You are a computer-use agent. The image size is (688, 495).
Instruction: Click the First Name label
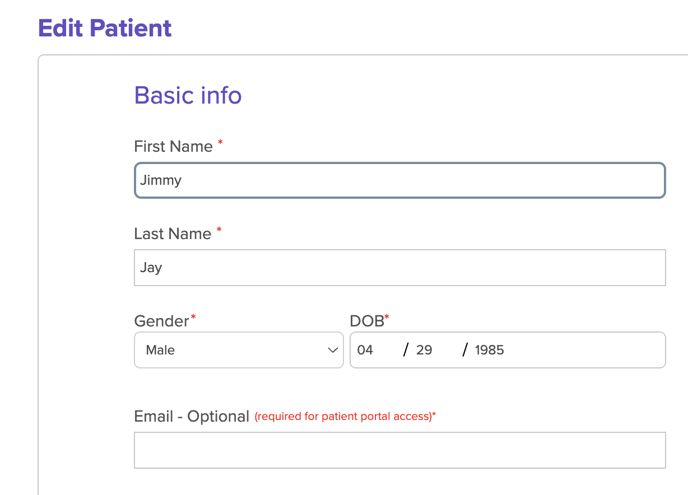pyautogui.click(x=173, y=147)
